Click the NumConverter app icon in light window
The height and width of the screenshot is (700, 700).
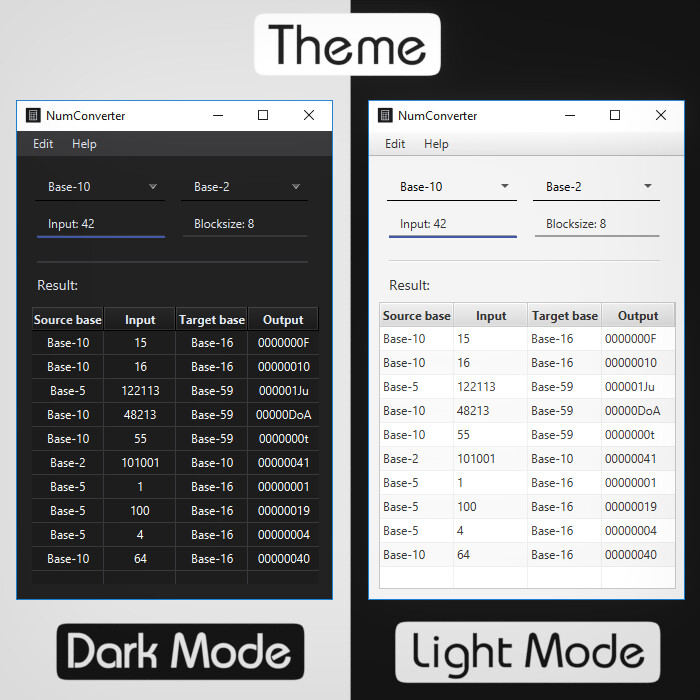[x=385, y=115]
